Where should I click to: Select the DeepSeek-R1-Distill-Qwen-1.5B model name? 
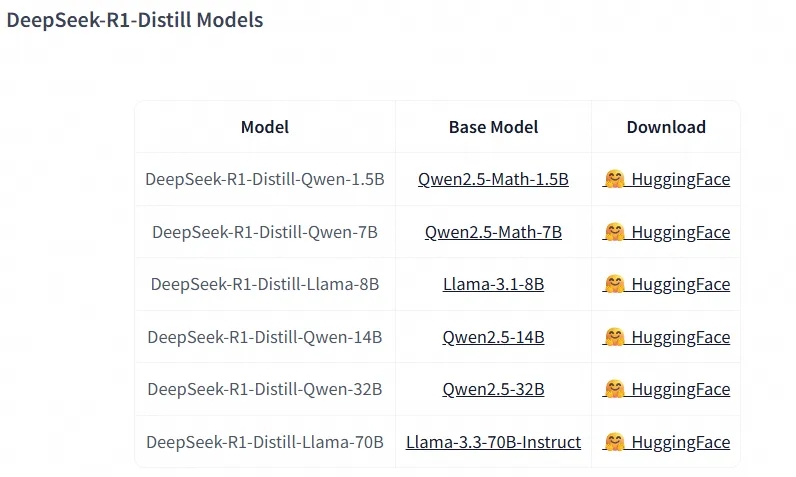(x=264, y=179)
